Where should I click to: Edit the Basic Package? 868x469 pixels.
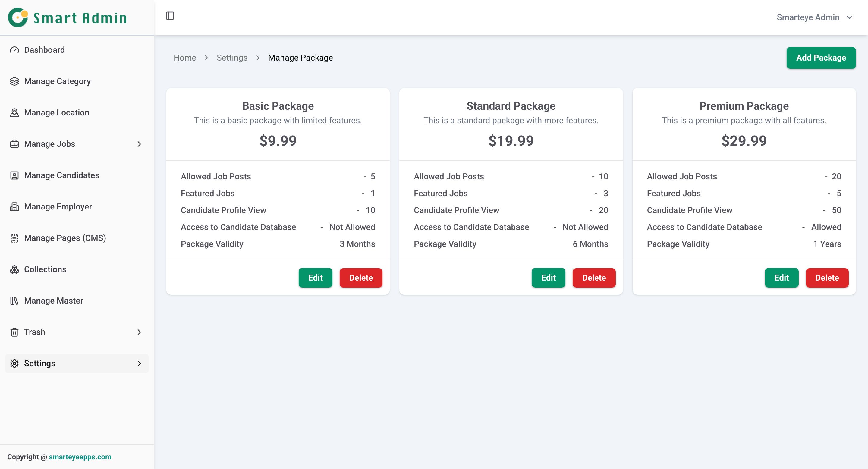(x=315, y=278)
